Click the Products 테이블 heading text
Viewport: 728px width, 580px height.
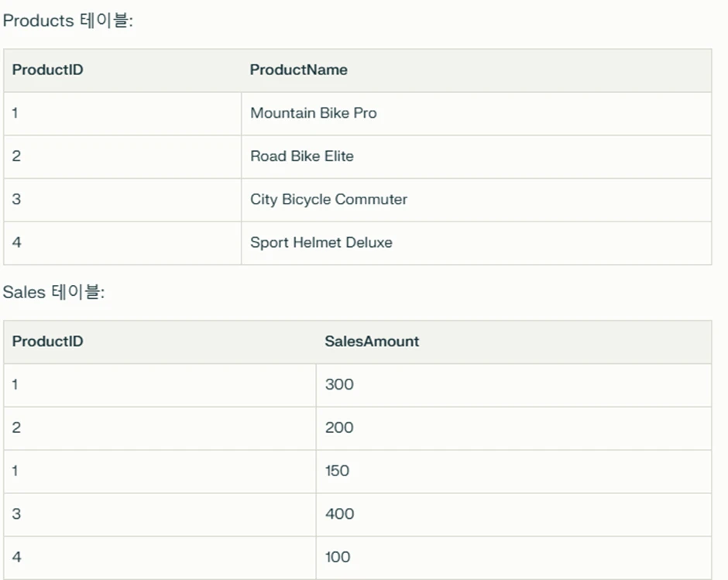point(68,20)
